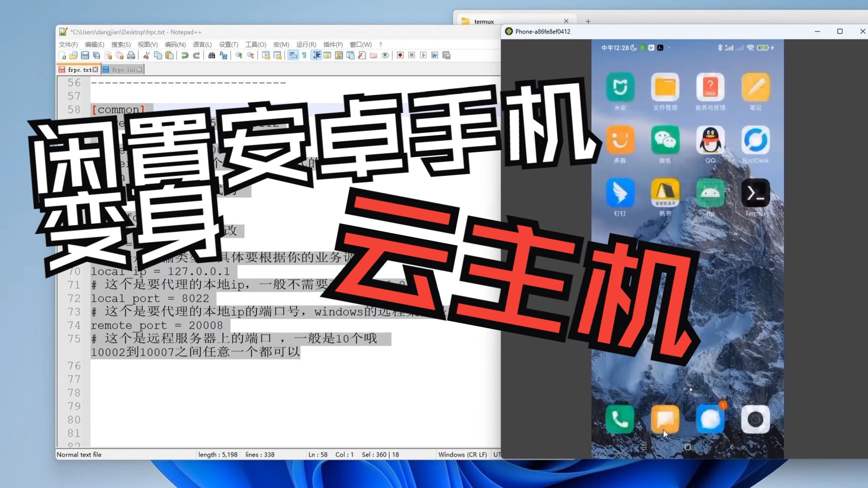The height and width of the screenshot is (488, 868).
Task: Open the 插件(P) menu
Action: 333,44
